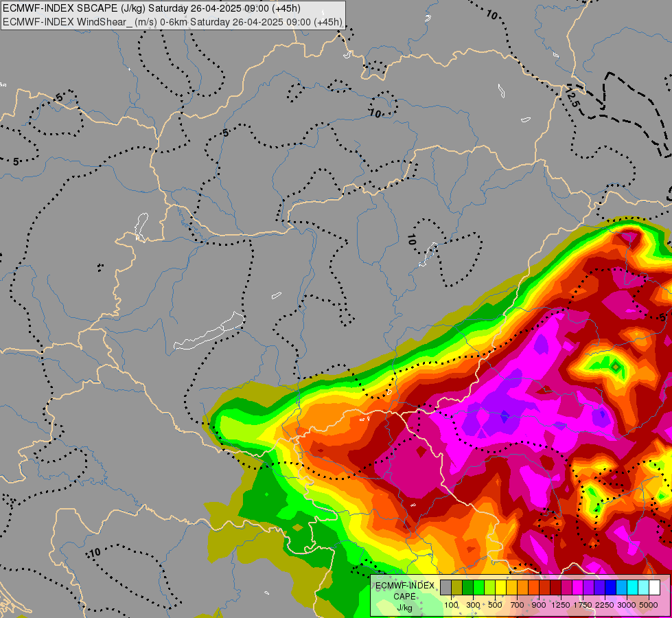Select the indigo swatch before 2250
672x618 pixels.
pos(599,588)
